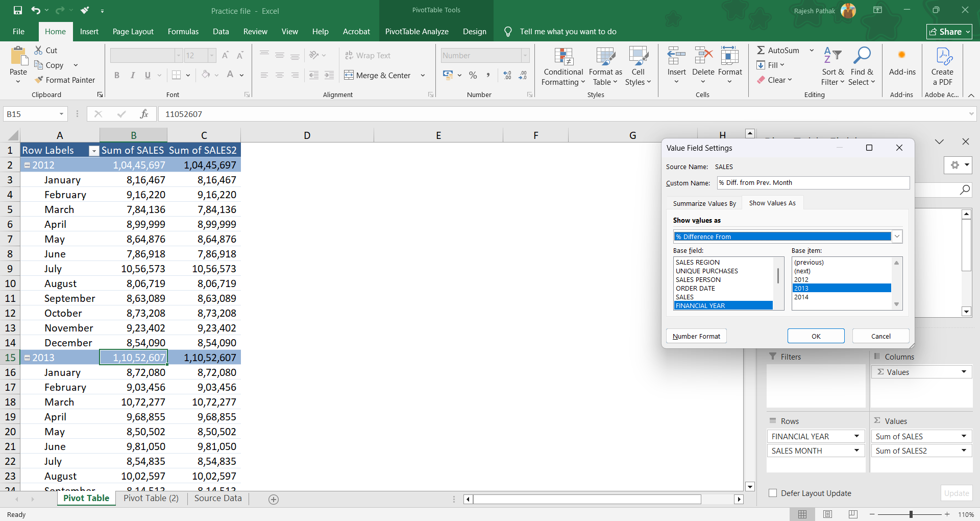Enable the Defer Layout Update checkbox

(773, 493)
